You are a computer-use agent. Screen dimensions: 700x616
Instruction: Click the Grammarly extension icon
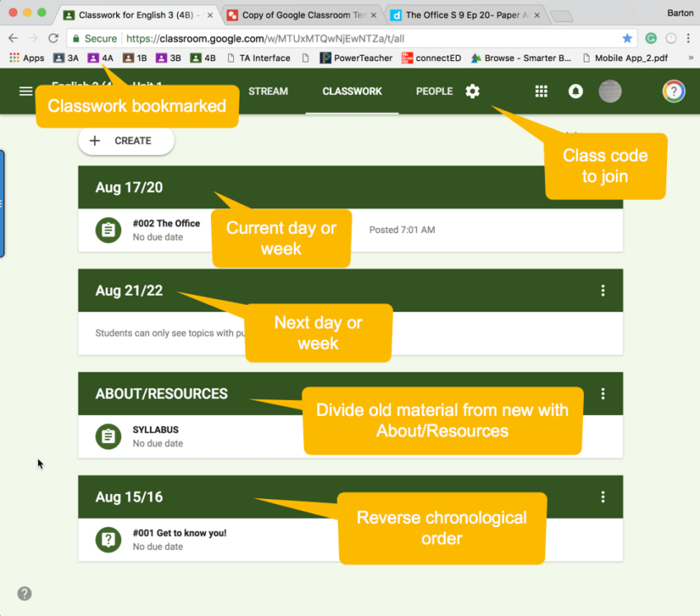(x=651, y=39)
